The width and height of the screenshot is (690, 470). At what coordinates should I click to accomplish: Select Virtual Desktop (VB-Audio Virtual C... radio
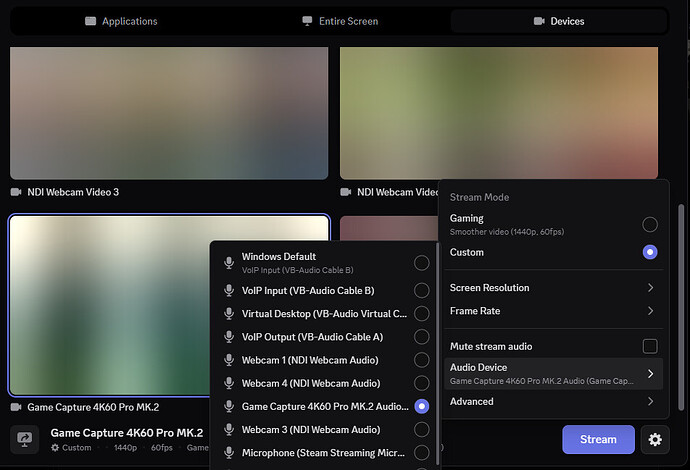coord(421,314)
